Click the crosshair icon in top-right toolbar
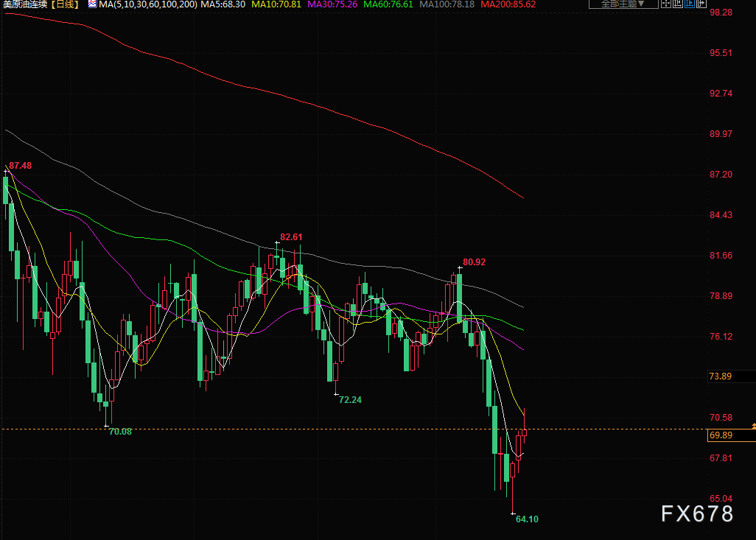Screen dimensions: 756x540 (667, 4)
